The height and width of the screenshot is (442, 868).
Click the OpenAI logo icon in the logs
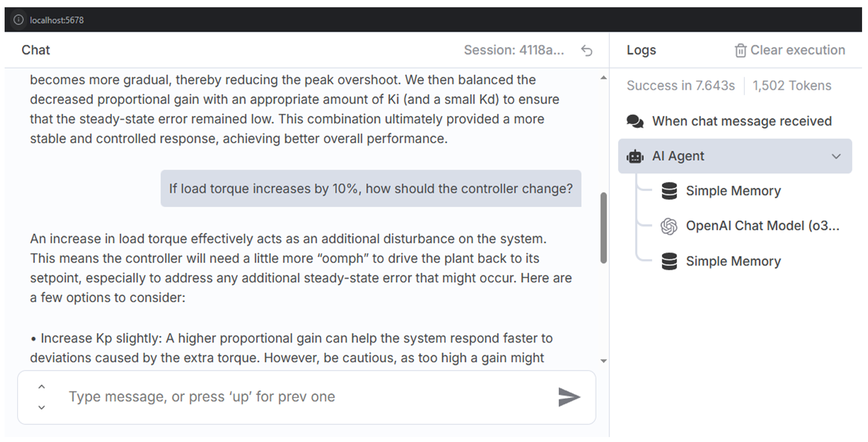pyautogui.click(x=669, y=226)
